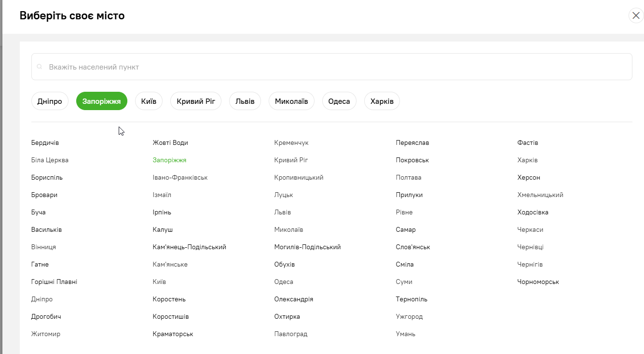Choose the Львів city chip
This screenshot has width=644, height=354.
point(245,101)
